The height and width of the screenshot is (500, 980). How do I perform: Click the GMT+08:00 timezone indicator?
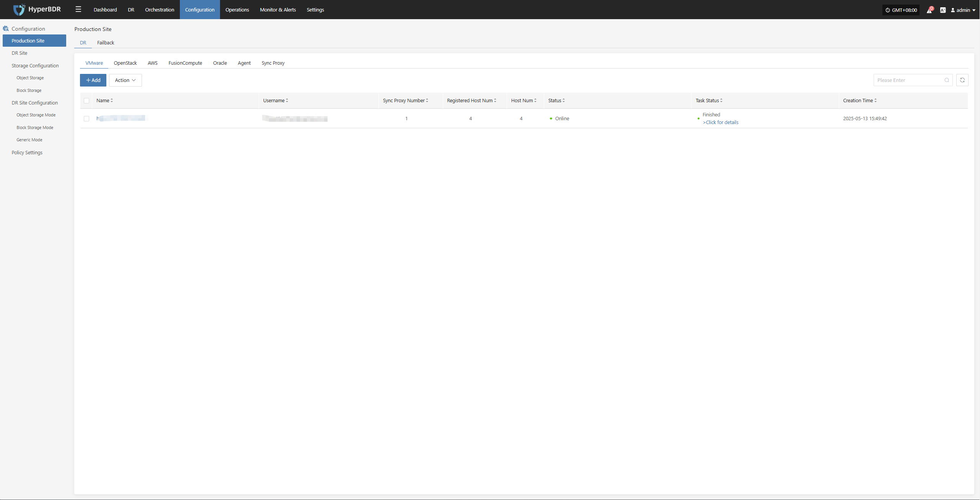[x=901, y=10]
